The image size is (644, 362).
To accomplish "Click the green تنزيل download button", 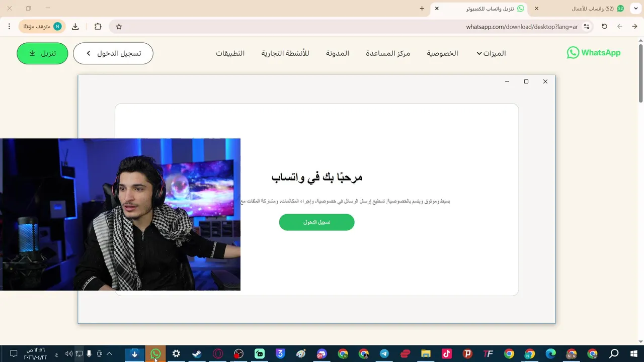I will pyautogui.click(x=42, y=53).
